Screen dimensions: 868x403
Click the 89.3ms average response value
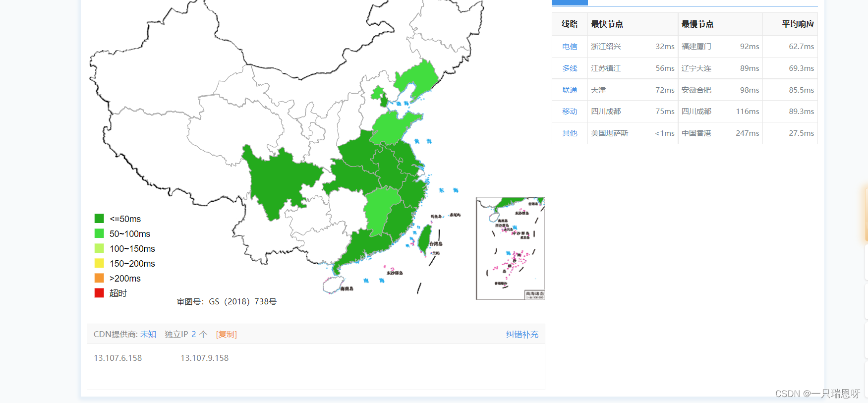[x=802, y=112]
